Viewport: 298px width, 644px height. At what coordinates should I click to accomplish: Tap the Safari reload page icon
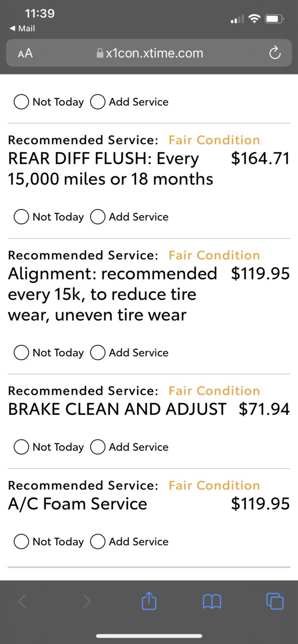[x=275, y=53]
